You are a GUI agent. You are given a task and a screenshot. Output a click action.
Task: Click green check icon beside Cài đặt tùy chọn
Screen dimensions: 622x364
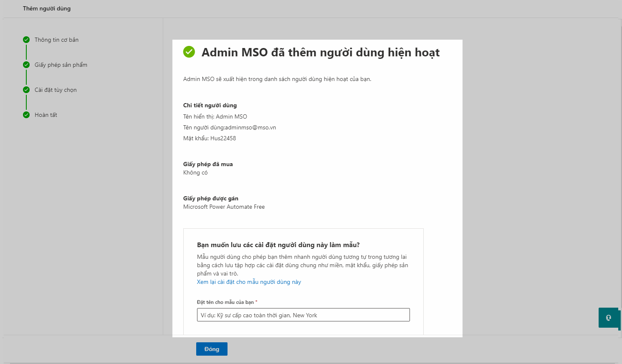[26, 90]
